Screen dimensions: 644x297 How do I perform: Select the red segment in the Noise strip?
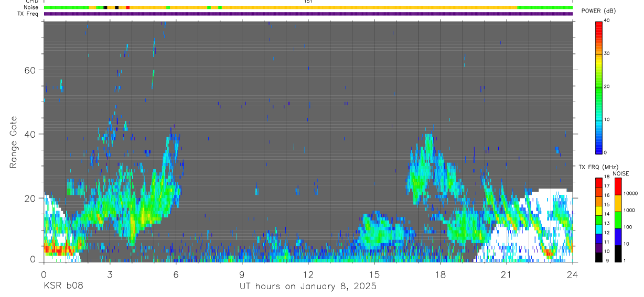[x=127, y=7]
